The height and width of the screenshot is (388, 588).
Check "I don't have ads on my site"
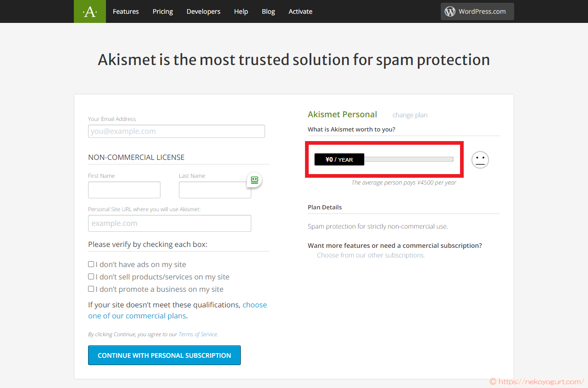[x=91, y=264]
